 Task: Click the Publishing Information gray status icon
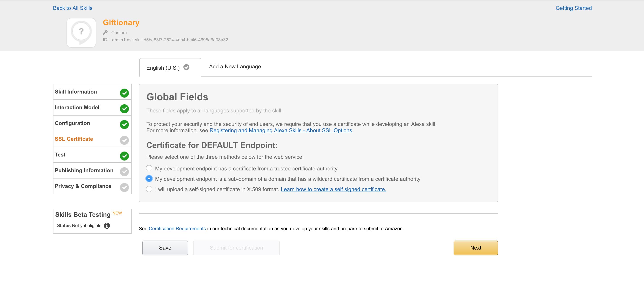(x=124, y=172)
